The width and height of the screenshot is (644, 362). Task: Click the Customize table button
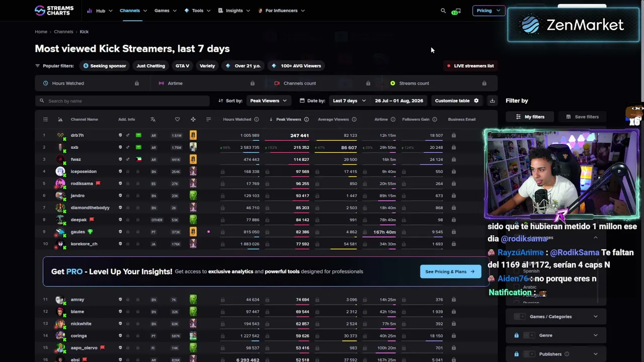(457, 101)
